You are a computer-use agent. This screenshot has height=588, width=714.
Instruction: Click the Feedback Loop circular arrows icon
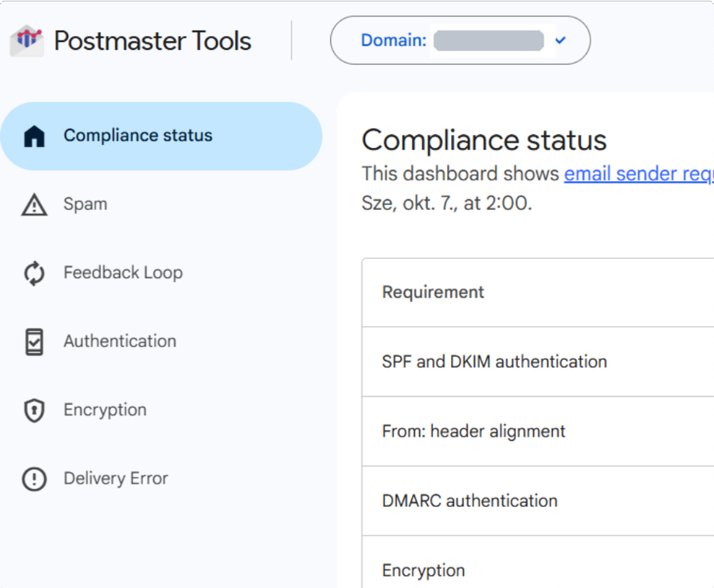tap(34, 273)
